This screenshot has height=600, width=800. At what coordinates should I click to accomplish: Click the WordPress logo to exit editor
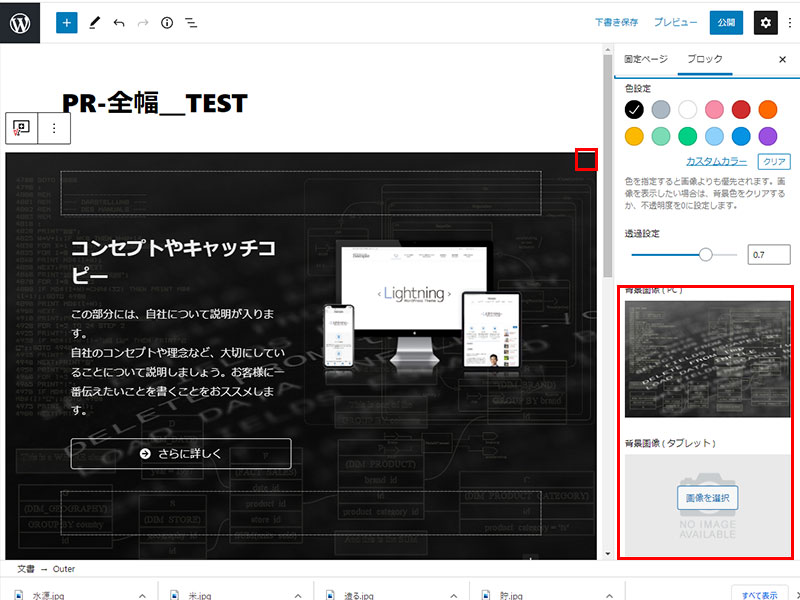point(20,22)
